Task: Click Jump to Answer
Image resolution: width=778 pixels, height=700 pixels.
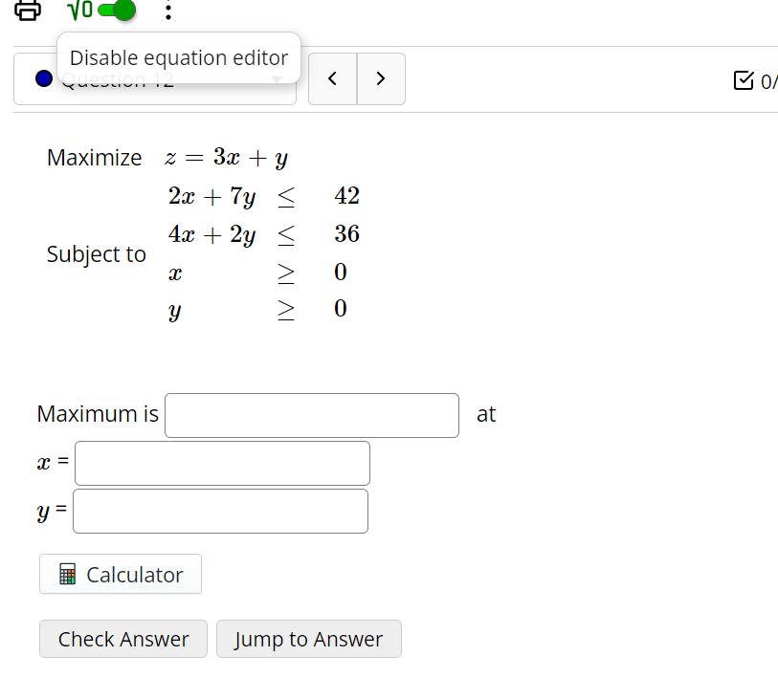Action: pyautogui.click(x=308, y=639)
